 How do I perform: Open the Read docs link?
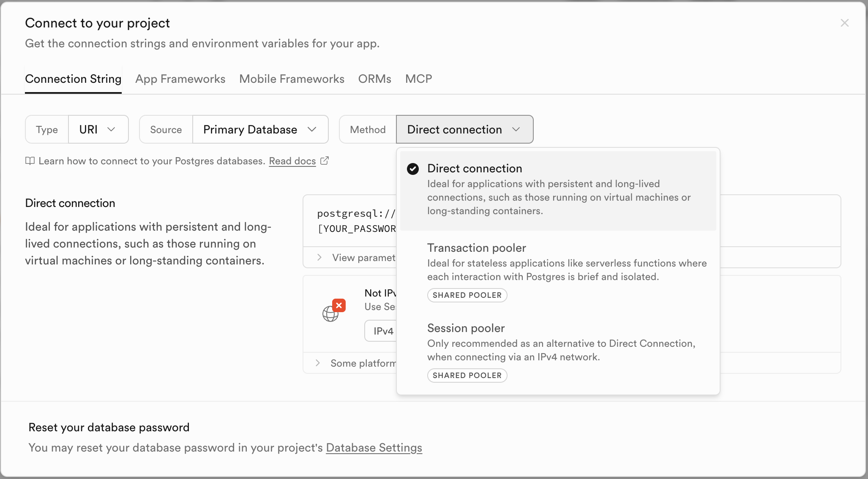click(x=292, y=161)
